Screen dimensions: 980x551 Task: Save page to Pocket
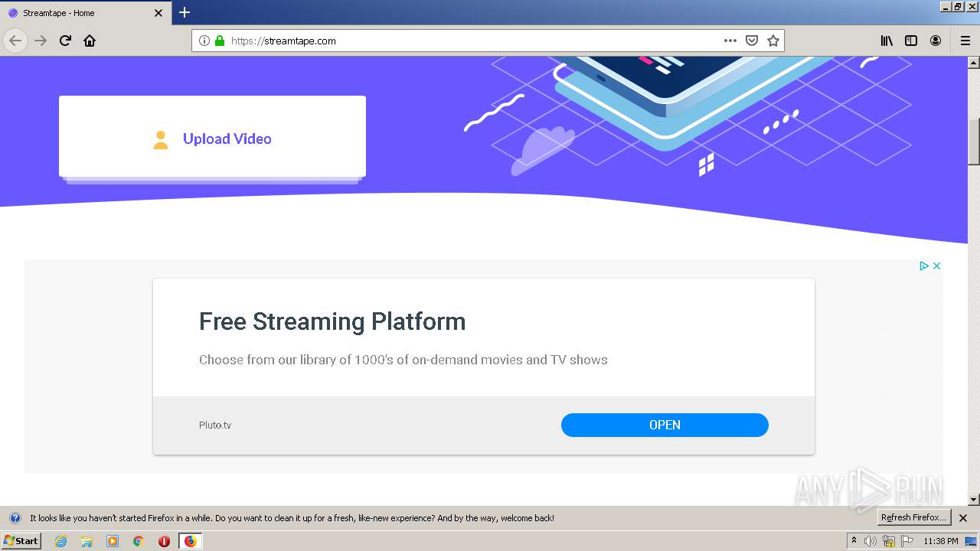click(x=752, y=41)
